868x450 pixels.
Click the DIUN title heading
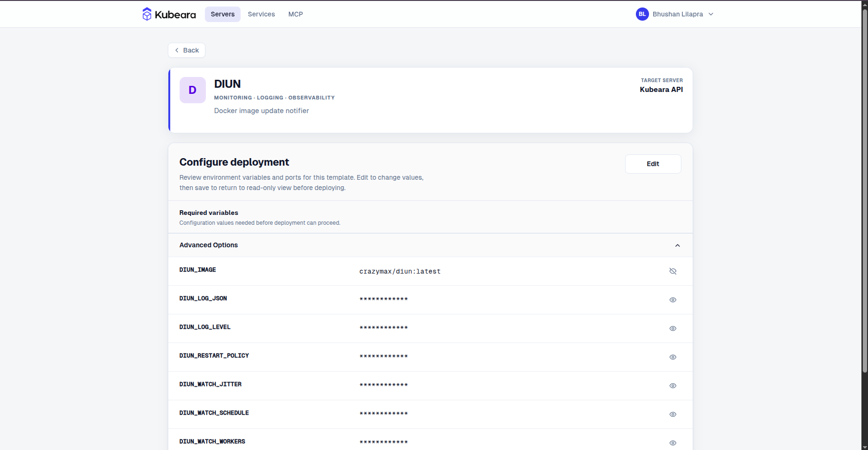tap(227, 84)
